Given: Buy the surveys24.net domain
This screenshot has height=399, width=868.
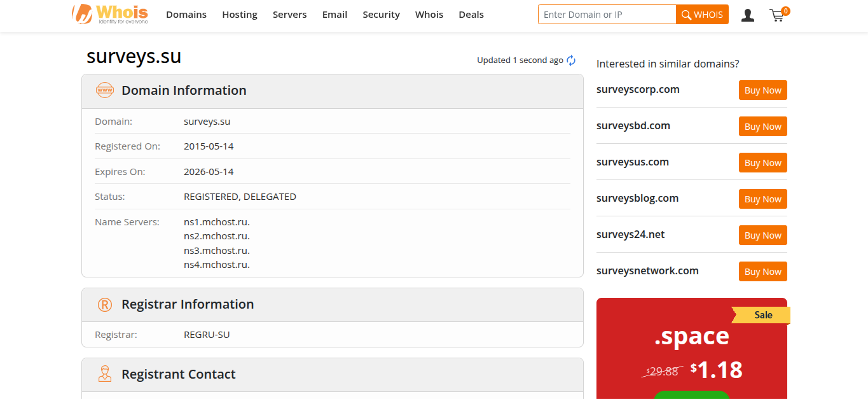Looking at the screenshot, I should [x=762, y=235].
